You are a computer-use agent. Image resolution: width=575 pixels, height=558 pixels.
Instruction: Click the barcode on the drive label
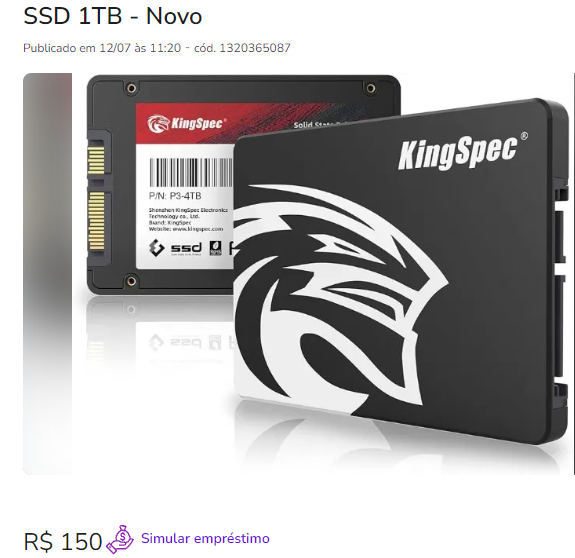191,172
